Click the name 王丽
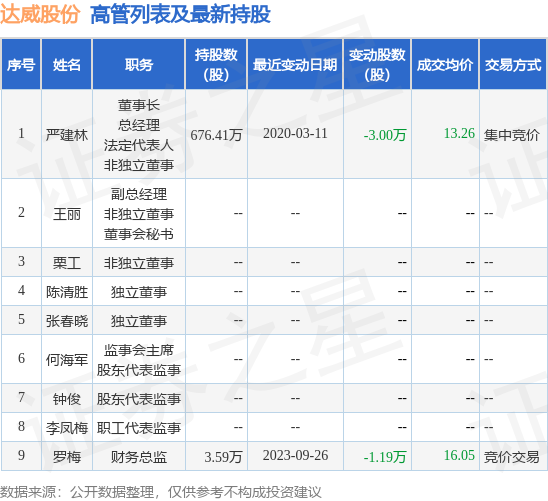The width and height of the screenshot is (548, 501). (x=67, y=214)
